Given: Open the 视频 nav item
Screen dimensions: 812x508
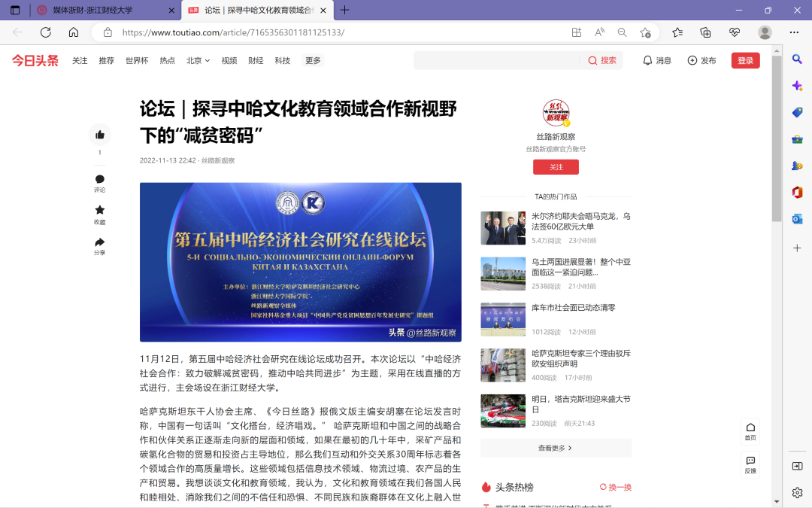Looking at the screenshot, I should coord(229,61).
